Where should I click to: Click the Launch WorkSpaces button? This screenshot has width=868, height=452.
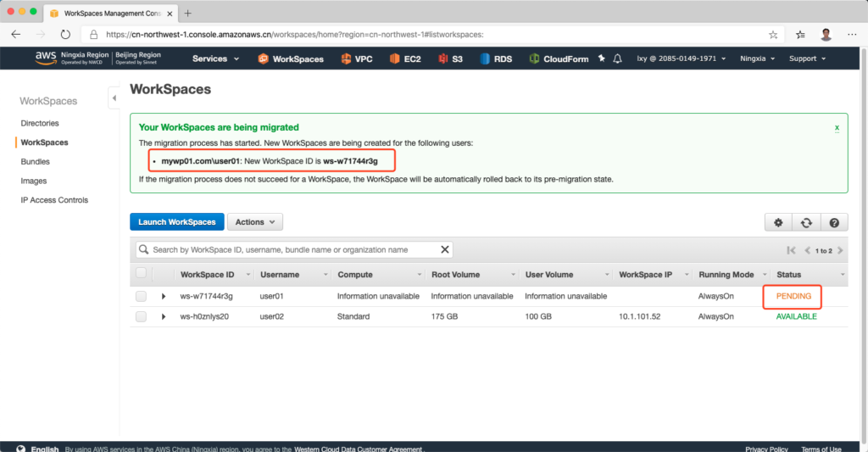point(176,222)
